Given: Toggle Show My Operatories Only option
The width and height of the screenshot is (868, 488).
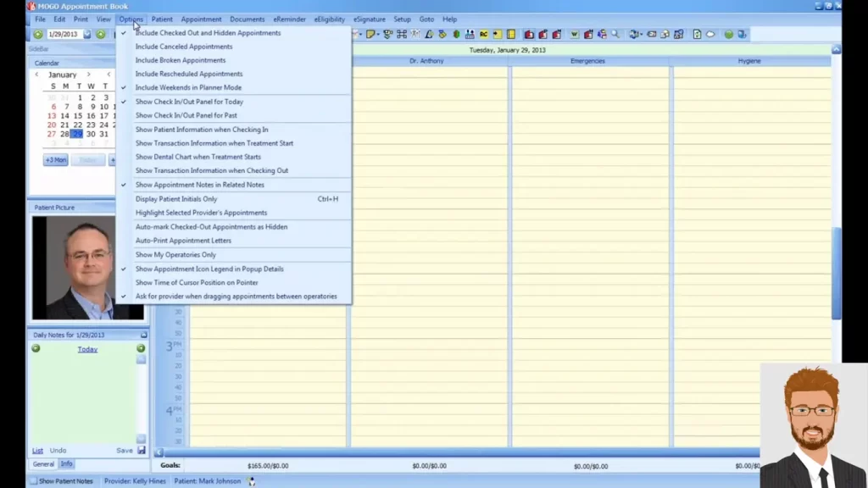Looking at the screenshot, I should (x=175, y=254).
